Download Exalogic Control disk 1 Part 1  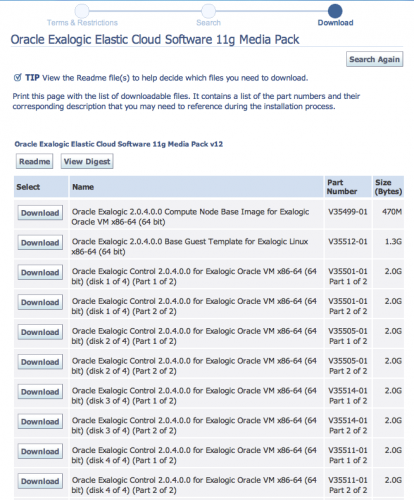[x=40, y=272]
